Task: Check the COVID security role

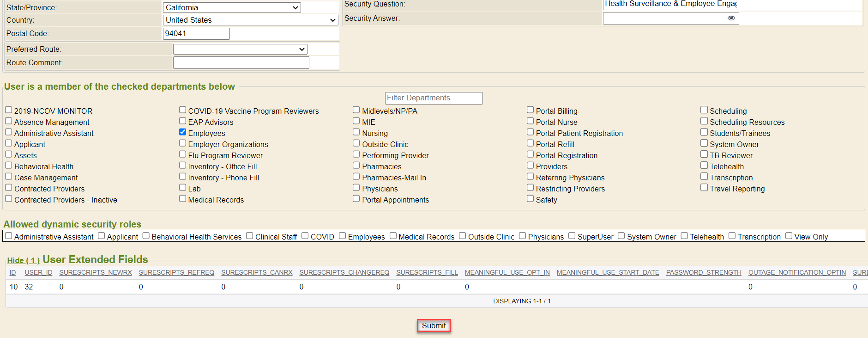Action: [305, 236]
